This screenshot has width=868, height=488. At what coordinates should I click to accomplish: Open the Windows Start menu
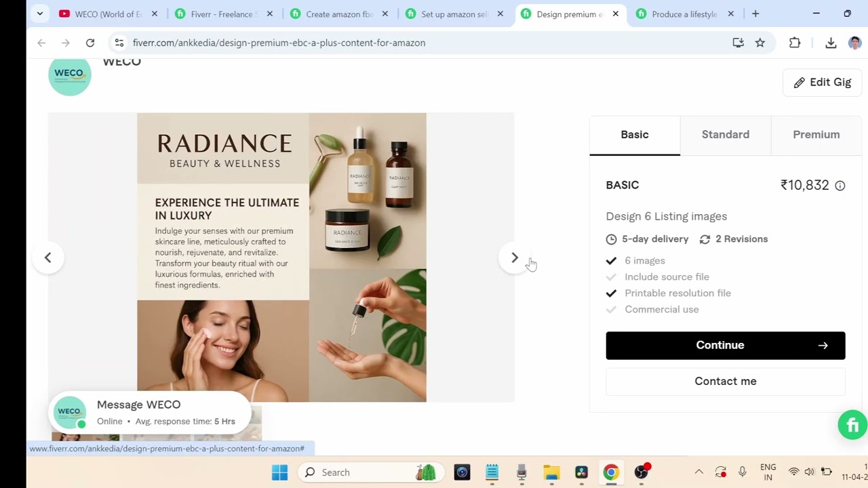[x=279, y=472]
